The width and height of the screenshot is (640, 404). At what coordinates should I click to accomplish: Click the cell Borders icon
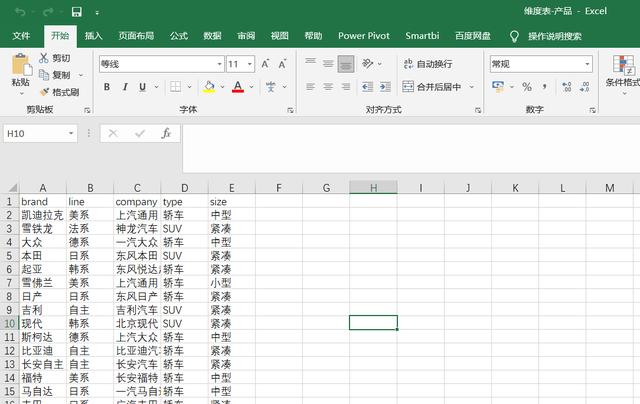[176, 87]
